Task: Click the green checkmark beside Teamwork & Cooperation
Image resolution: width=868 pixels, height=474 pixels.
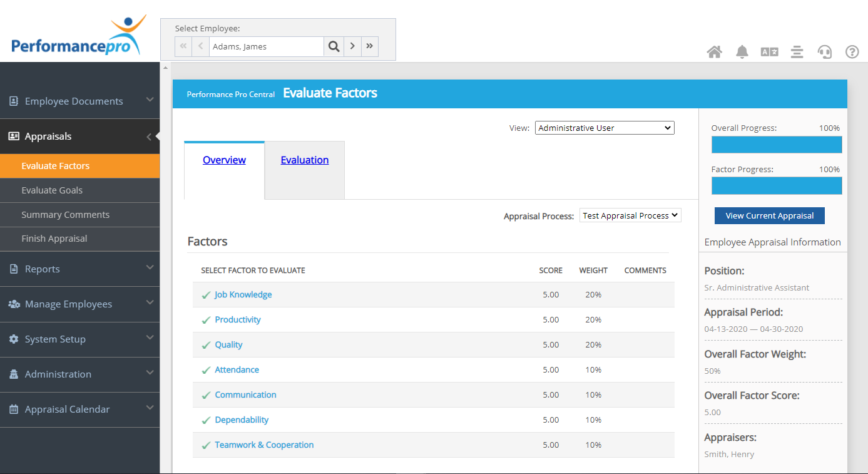Action: click(x=206, y=445)
